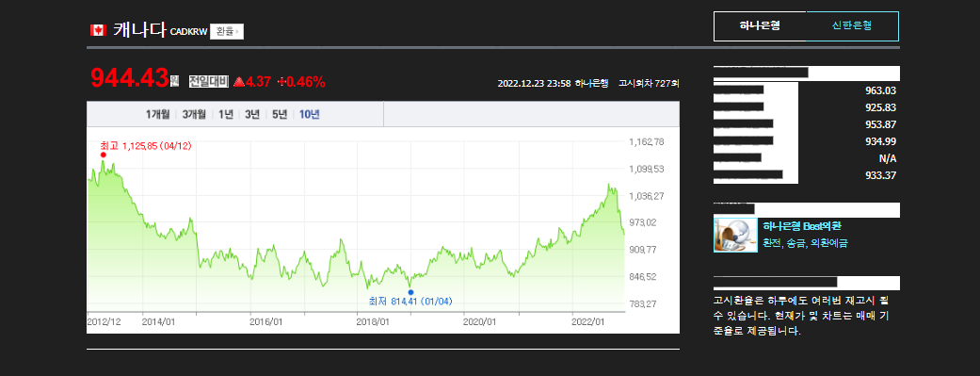
Task: Click the 925.83 rate value
Action: (880, 107)
